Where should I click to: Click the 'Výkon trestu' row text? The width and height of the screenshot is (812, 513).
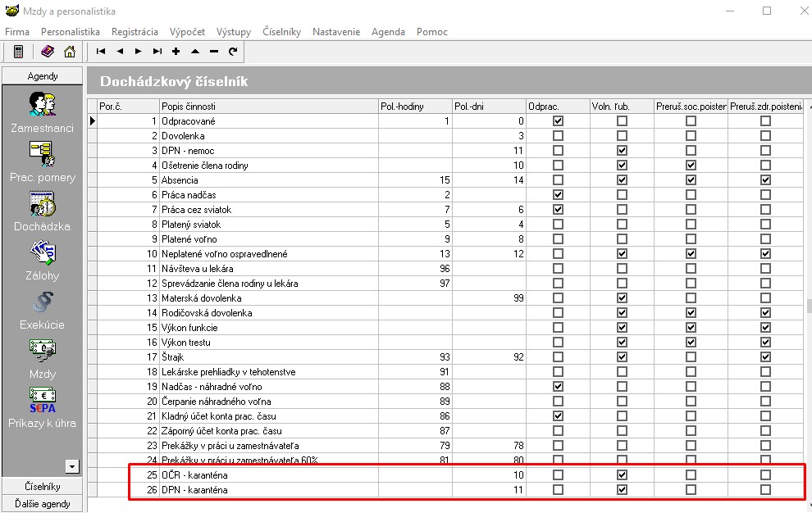[186, 343]
